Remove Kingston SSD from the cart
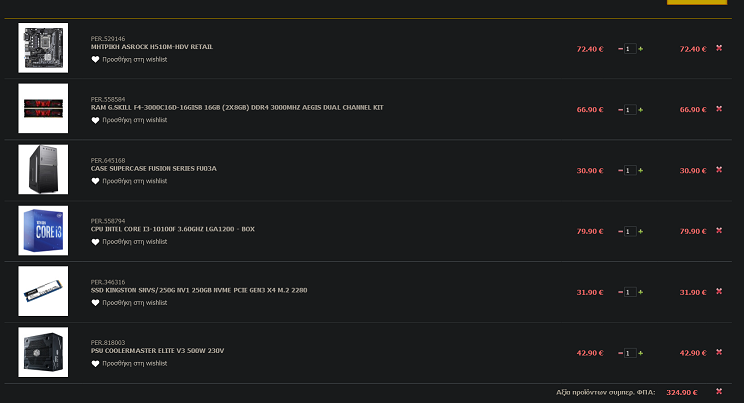 pyautogui.click(x=719, y=291)
